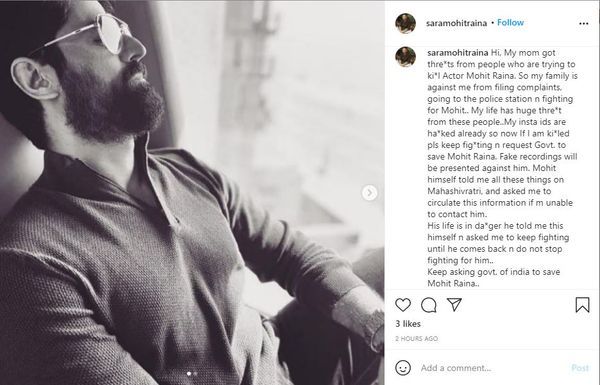Select the first carousel indicator dot

[189, 374]
